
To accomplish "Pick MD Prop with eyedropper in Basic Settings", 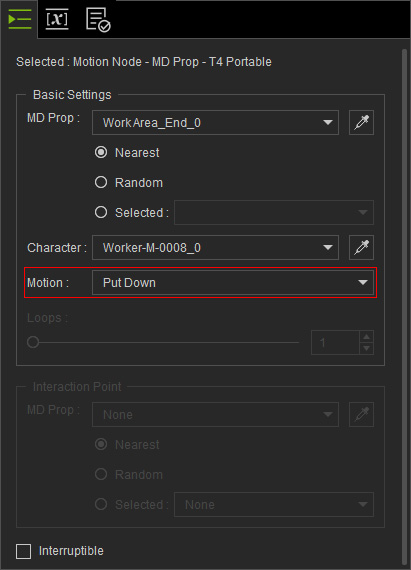I will [x=361, y=123].
